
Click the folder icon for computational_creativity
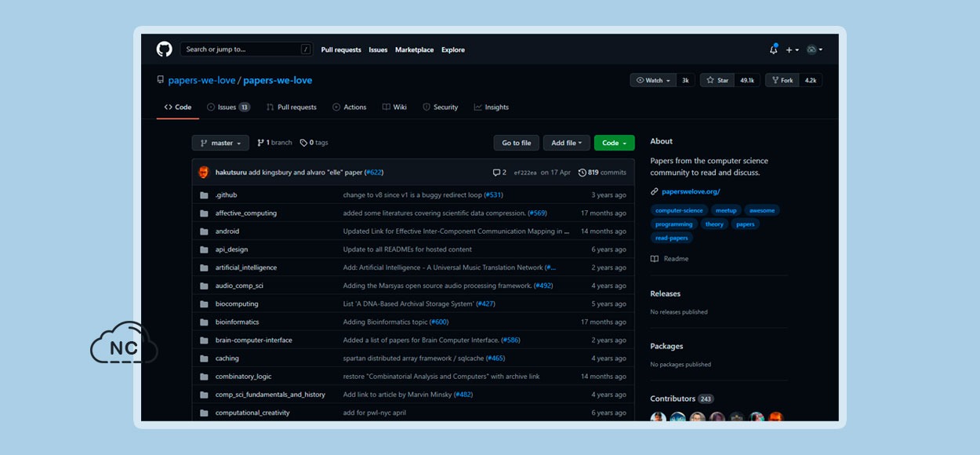pyautogui.click(x=204, y=413)
